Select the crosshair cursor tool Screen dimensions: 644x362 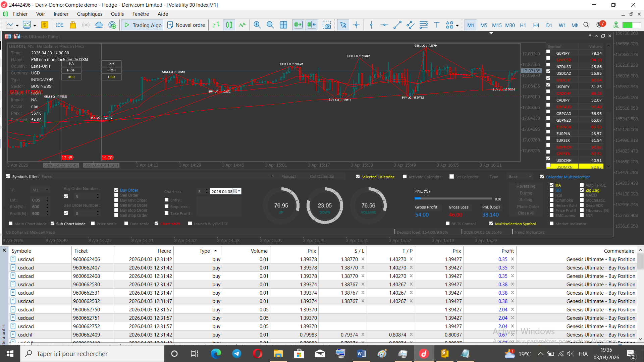tap(356, 25)
